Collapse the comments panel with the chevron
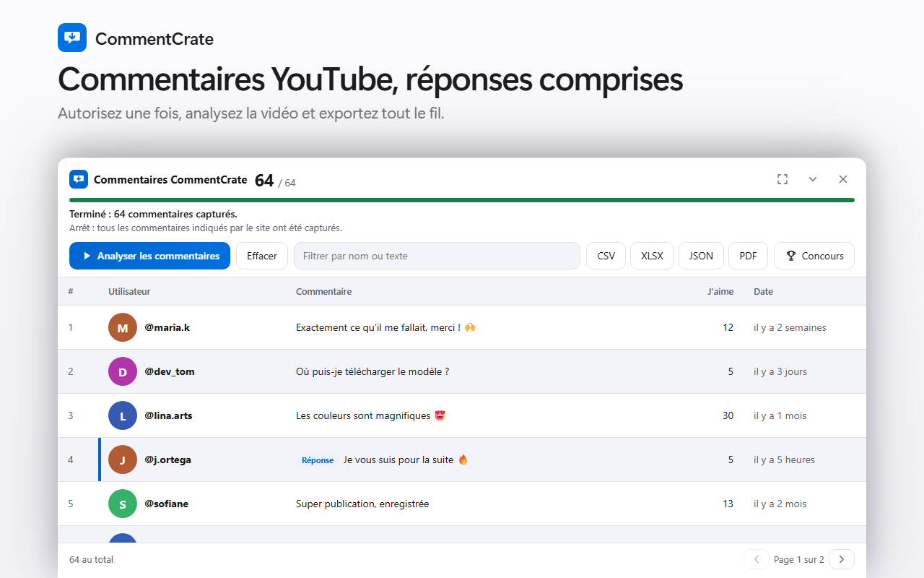924x578 pixels. point(813,179)
